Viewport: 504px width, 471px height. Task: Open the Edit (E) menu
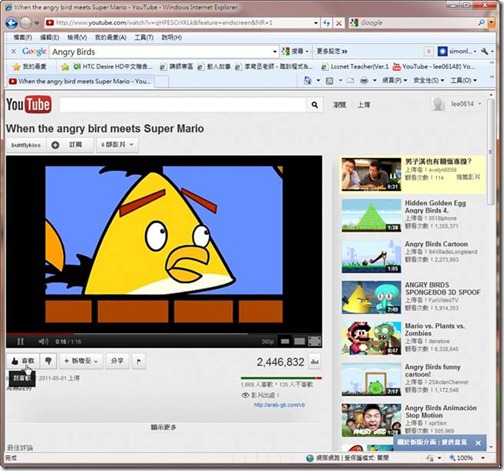49,37
